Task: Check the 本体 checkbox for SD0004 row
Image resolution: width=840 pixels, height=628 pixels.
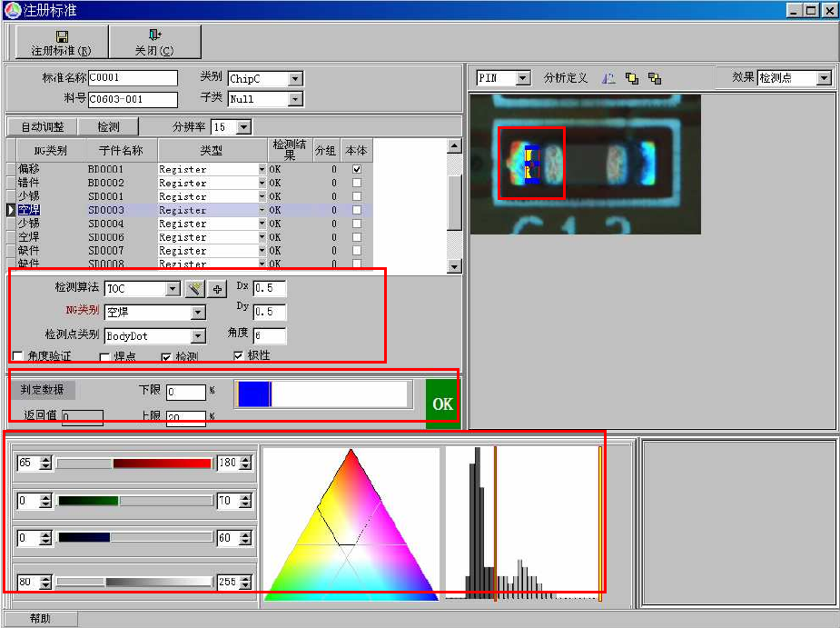Action: pos(357,223)
